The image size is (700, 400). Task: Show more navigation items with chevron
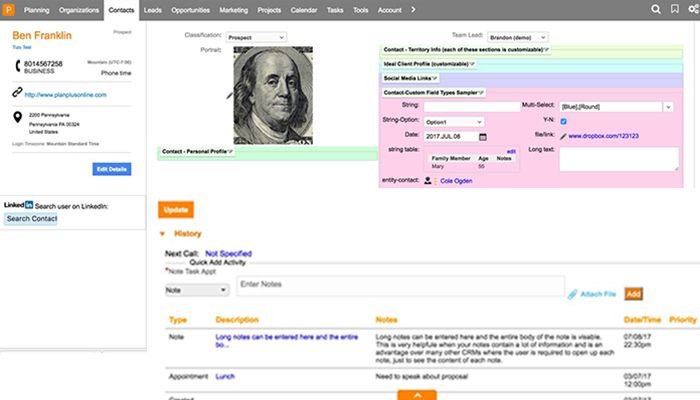(x=413, y=9)
